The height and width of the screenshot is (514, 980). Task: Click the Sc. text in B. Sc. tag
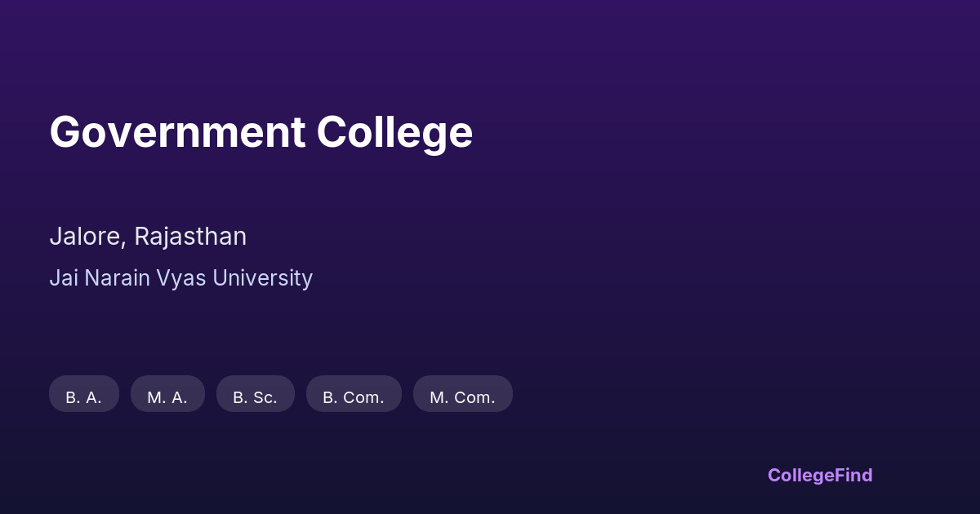[265, 397]
